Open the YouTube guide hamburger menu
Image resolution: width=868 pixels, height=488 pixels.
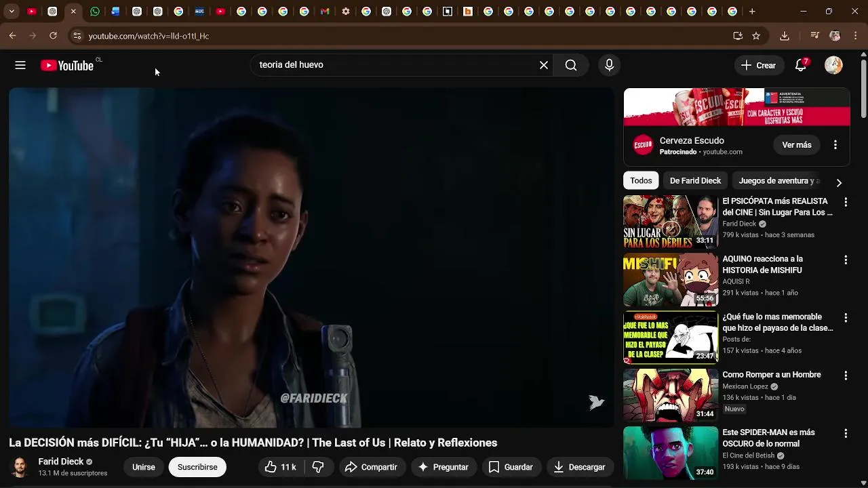(x=20, y=65)
